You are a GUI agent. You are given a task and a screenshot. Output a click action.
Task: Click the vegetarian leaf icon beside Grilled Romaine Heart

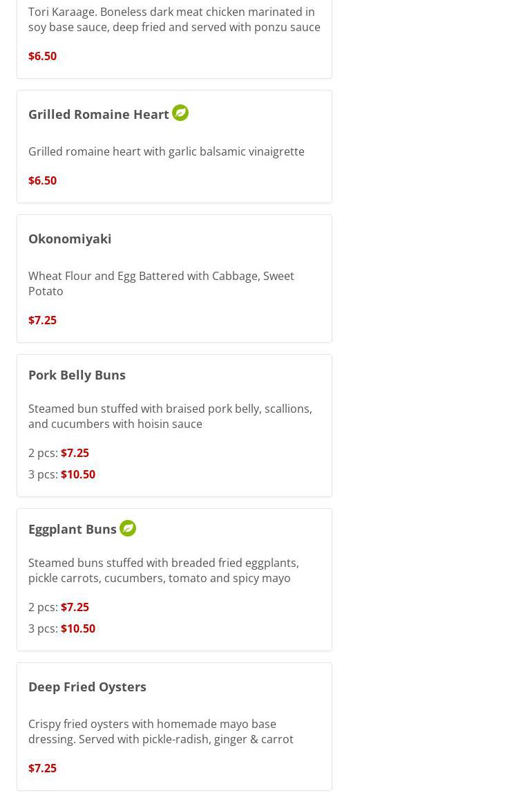point(180,113)
